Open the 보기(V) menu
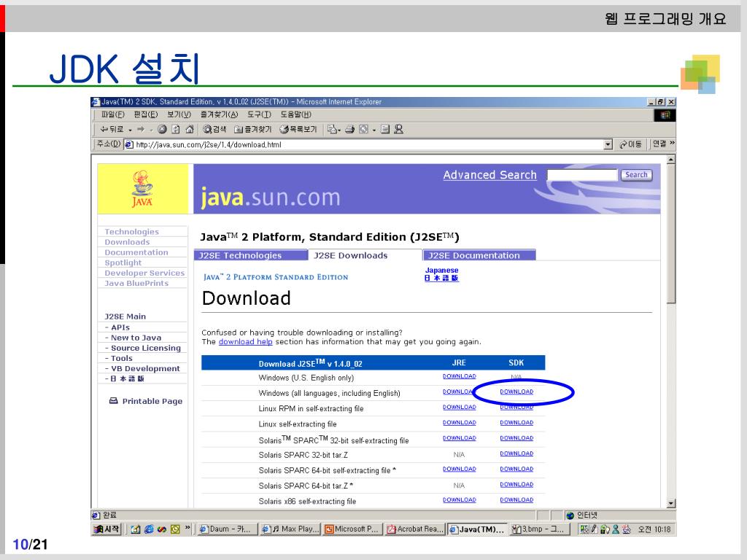This screenshot has width=747, height=560. [179, 114]
